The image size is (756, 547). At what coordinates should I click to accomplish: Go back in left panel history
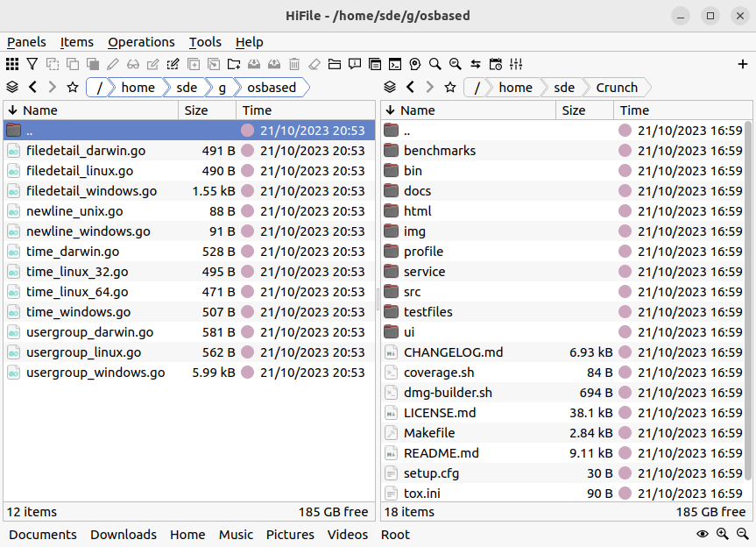coord(32,88)
